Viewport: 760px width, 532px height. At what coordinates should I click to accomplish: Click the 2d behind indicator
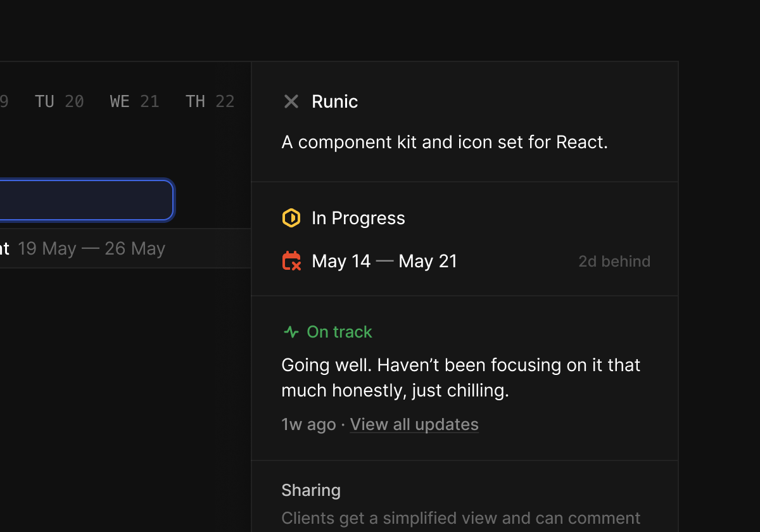(614, 262)
